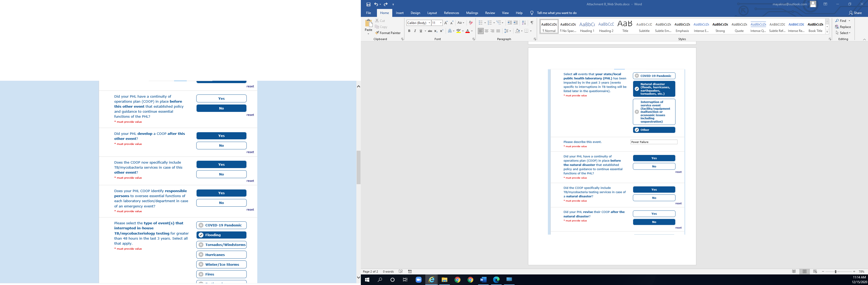Uncheck the Flooding event option
The height and width of the screenshot is (285, 868).
point(221,235)
